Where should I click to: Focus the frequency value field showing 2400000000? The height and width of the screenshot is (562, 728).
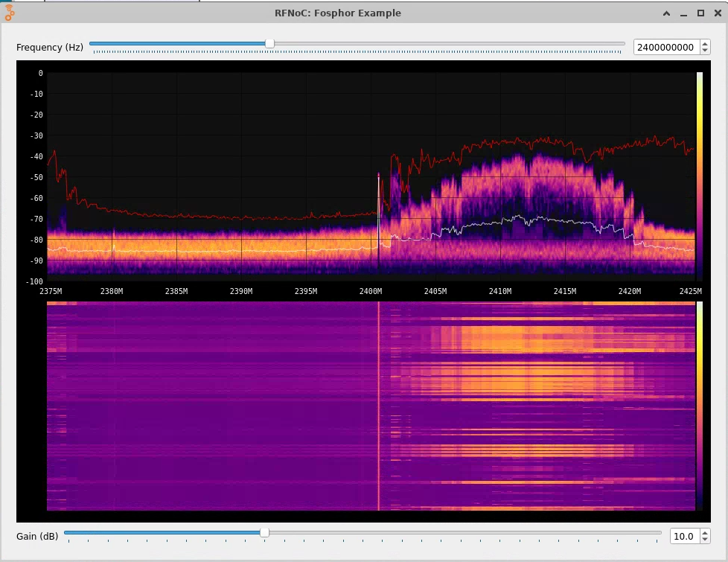click(665, 48)
